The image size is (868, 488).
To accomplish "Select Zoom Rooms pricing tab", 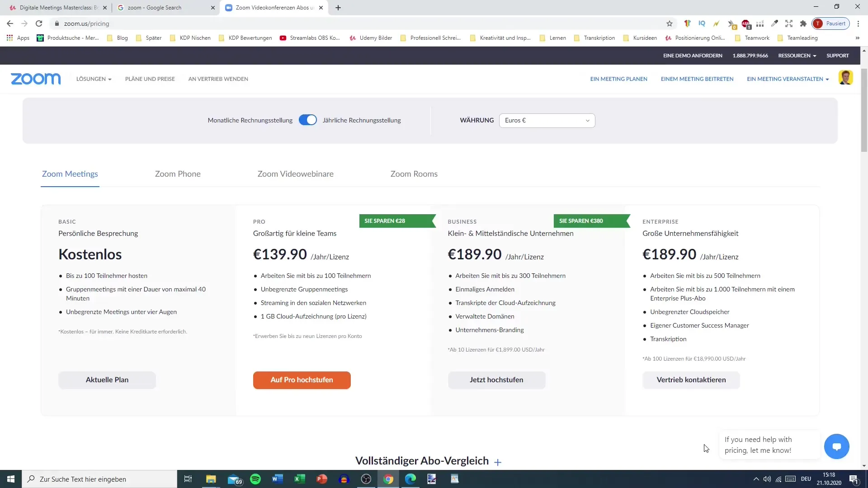I will (x=414, y=174).
